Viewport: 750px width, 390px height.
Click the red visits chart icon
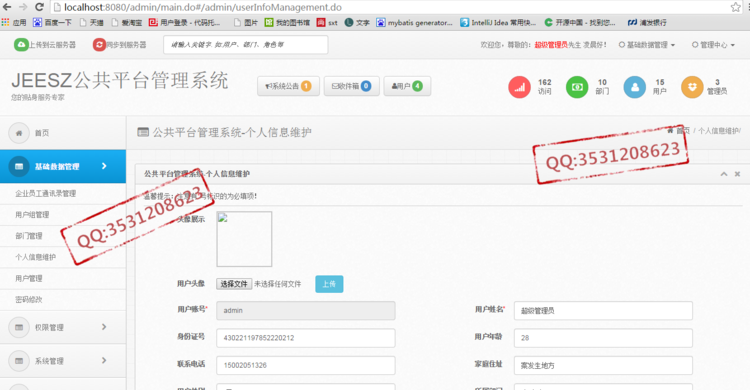tap(519, 87)
